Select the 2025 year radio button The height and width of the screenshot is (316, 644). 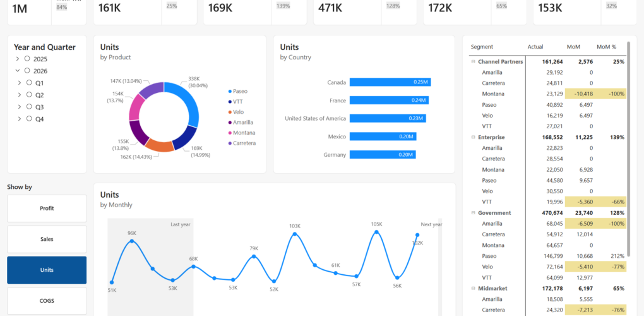(x=27, y=59)
